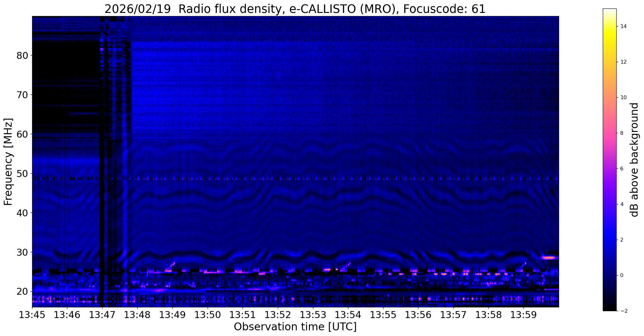Click the 13:57 time tick label
The height and width of the screenshot is (336, 644).
[453, 315]
